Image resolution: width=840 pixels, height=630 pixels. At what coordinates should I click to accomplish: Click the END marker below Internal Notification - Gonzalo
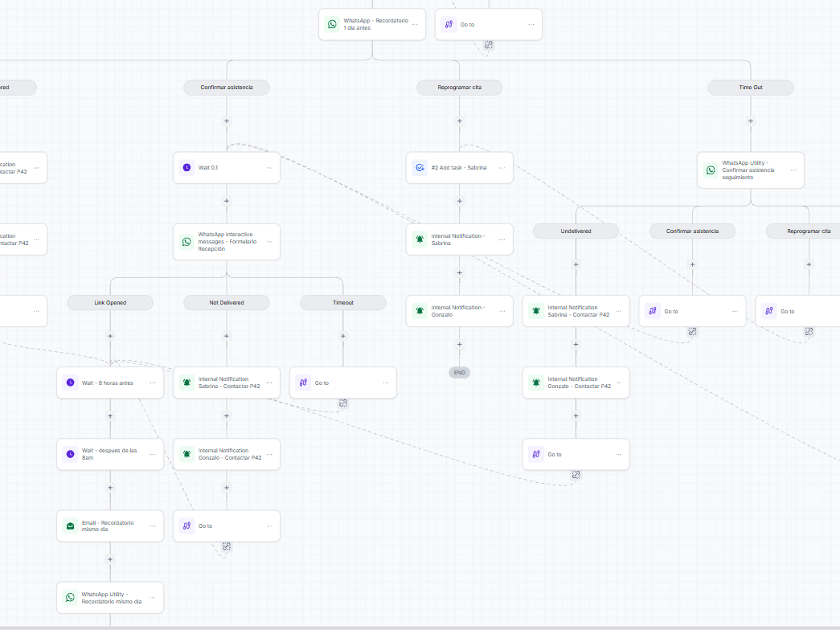coord(460,372)
